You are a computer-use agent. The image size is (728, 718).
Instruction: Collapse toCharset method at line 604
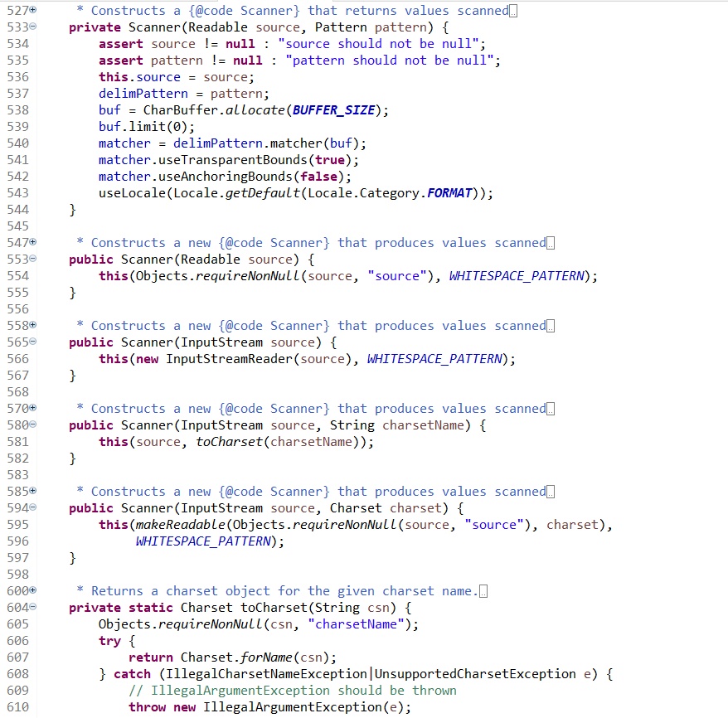[x=33, y=607]
